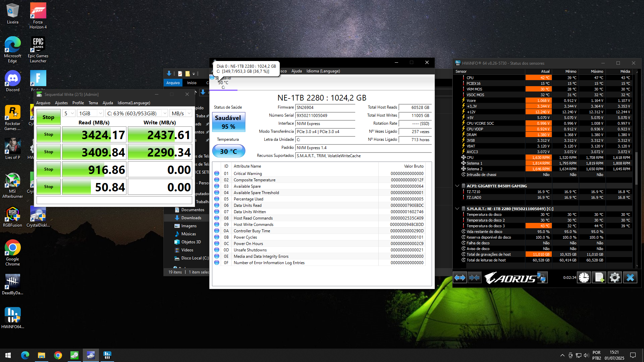644x362 pixels.
Task: Select Downloads folder in Explorer sidebar
Action: coord(191,218)
